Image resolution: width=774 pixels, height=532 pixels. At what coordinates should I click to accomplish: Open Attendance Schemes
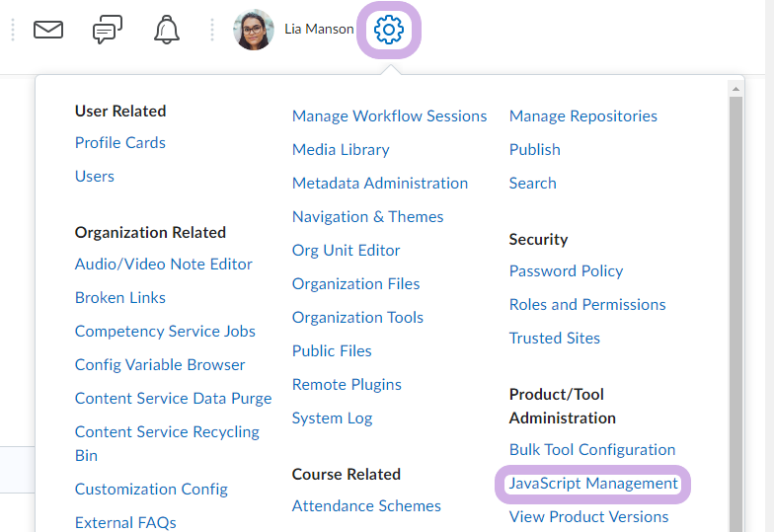click(365, 505)
